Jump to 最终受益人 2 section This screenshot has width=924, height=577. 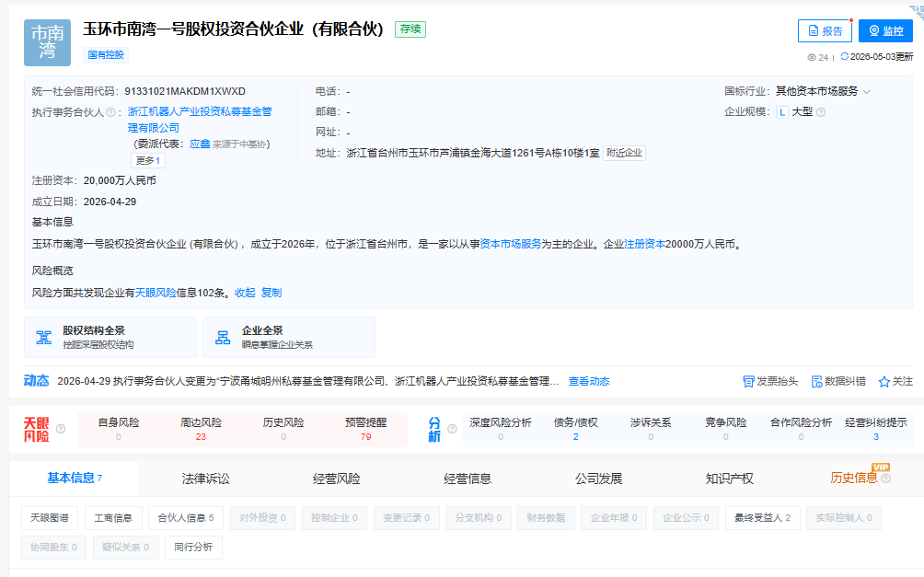click(763, 518)
